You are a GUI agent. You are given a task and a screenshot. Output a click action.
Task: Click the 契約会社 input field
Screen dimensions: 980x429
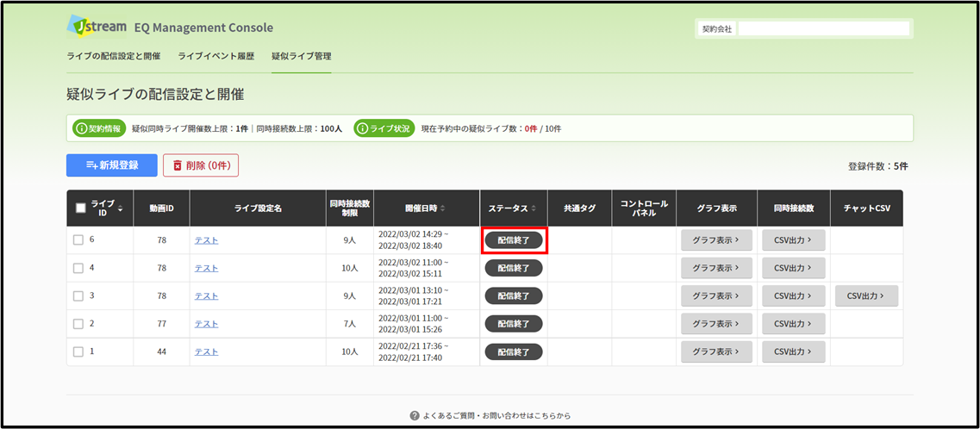(823, 28)
